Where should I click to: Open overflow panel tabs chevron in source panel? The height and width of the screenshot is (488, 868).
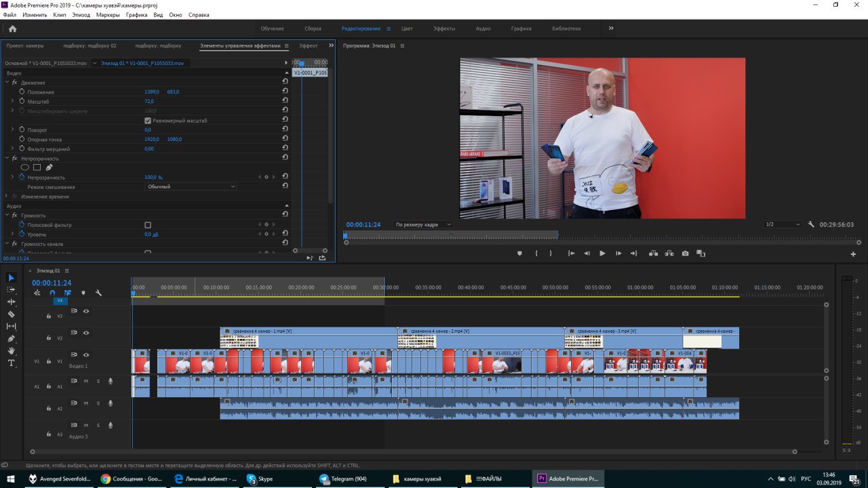point(331,45)
